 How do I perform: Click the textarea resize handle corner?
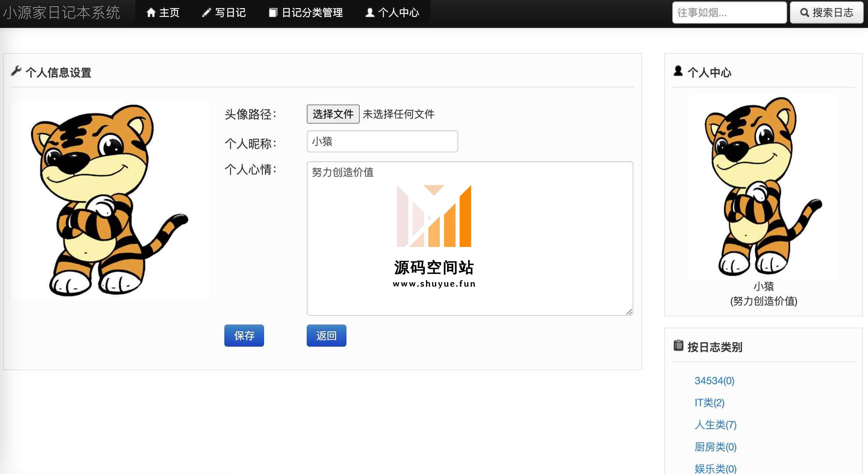point(629,312)
